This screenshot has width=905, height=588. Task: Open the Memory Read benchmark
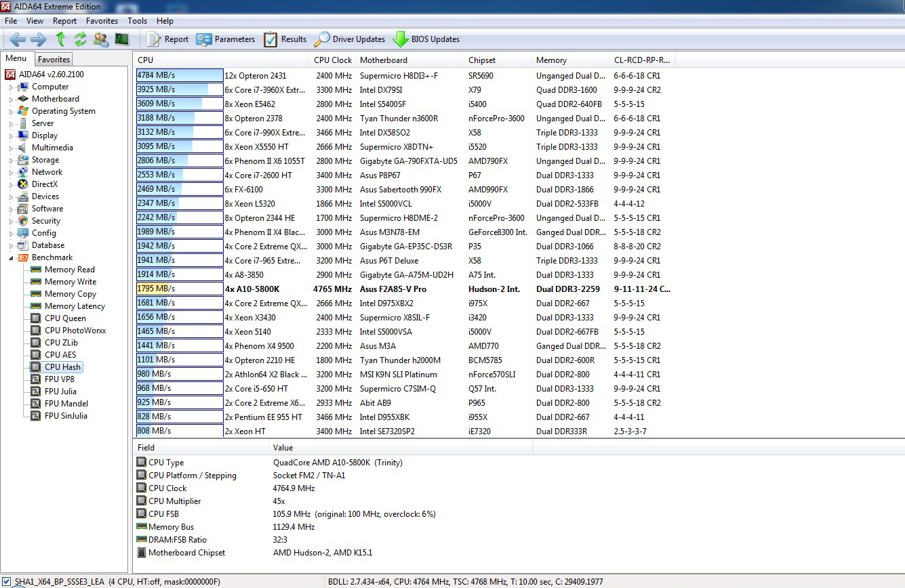pyautogui.click(x=70, y=270)
